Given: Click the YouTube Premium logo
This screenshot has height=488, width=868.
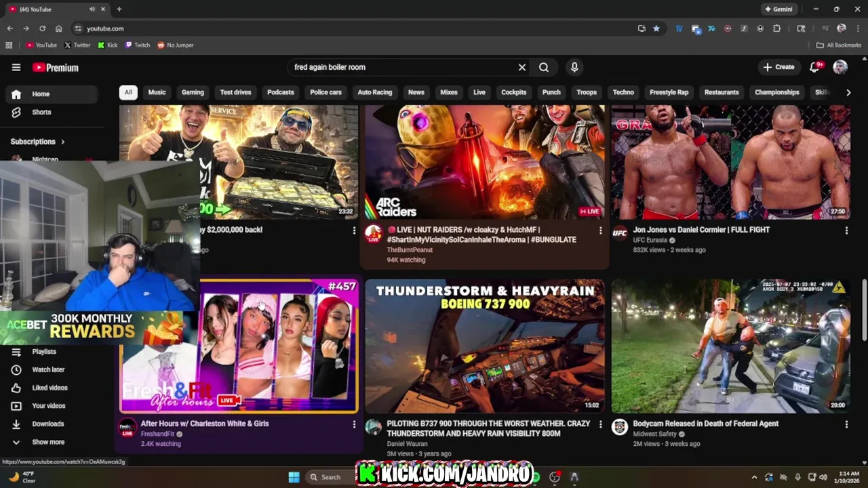Looking at the screenshot, I should tap(56, 67).
